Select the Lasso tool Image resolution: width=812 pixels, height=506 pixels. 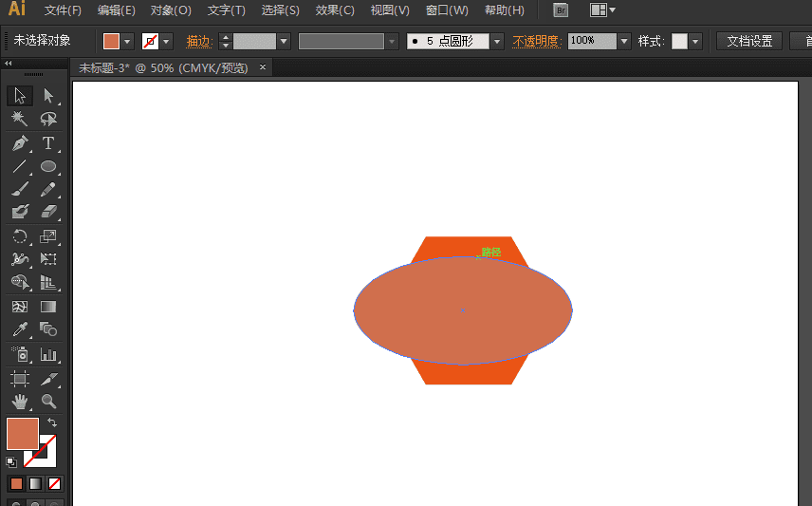(48, 119)
